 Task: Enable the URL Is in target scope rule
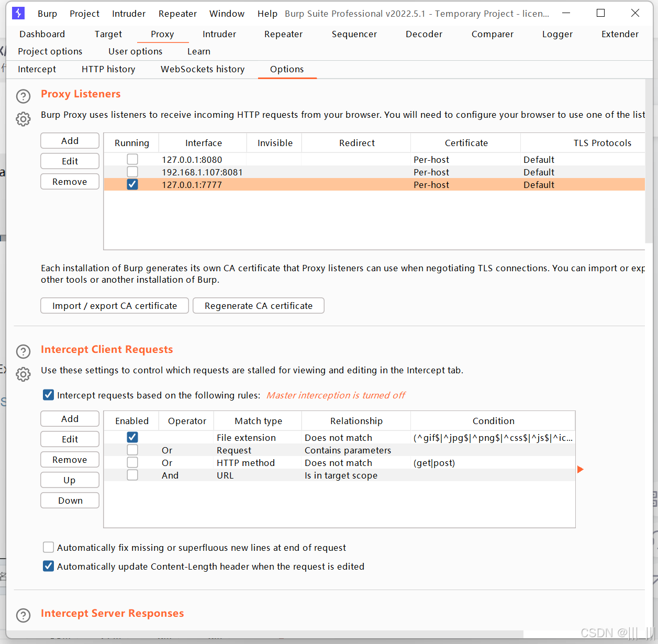coord(132,475)
